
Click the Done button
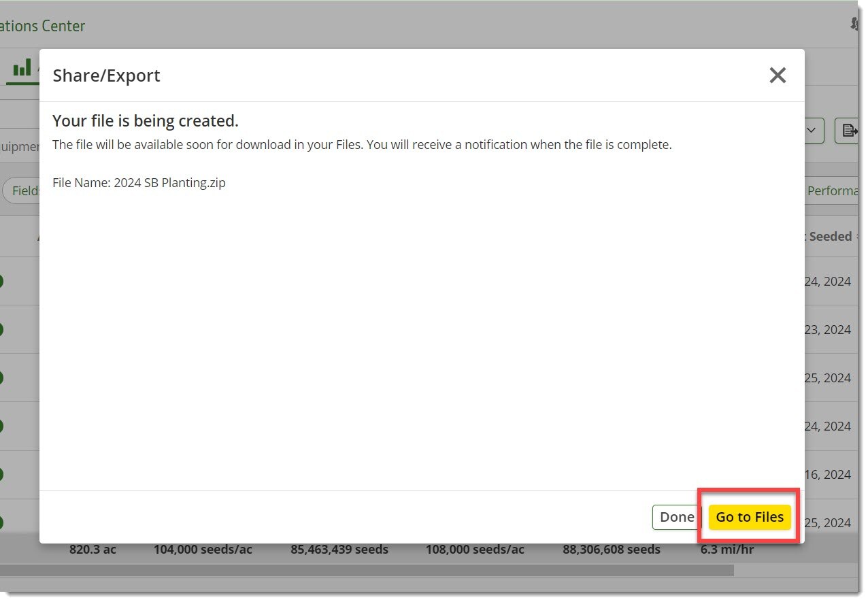(675, 517)
